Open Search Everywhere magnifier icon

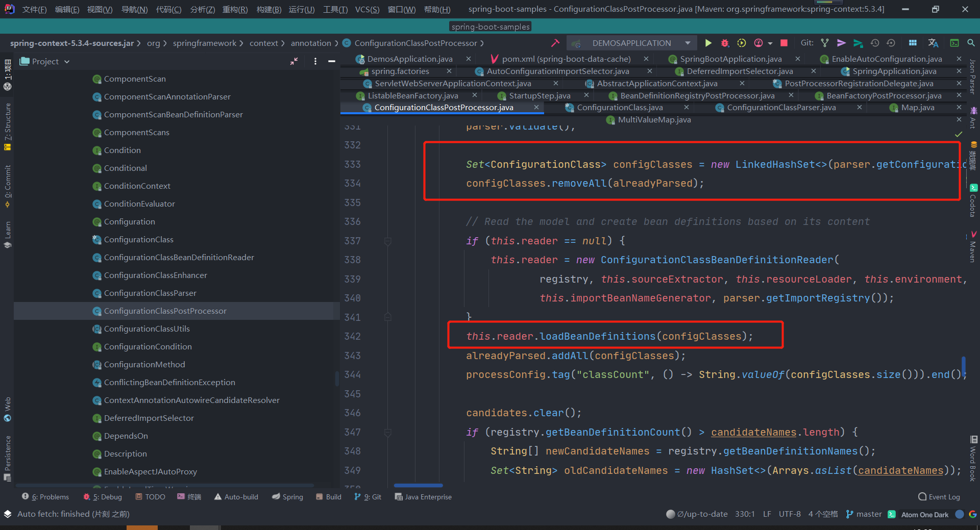click(971, 43)
